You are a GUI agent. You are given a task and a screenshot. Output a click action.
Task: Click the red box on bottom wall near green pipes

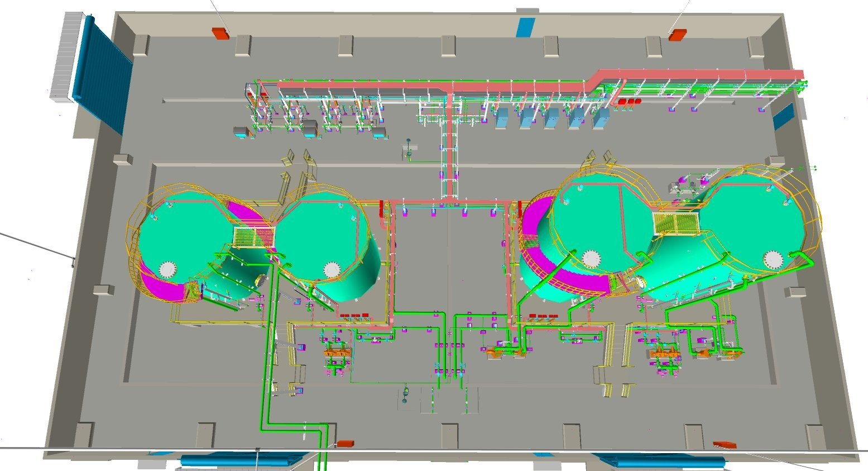(345, 444)
